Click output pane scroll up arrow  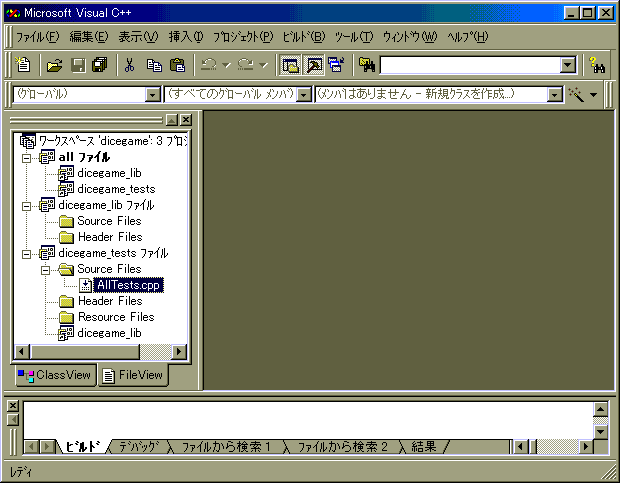(601, 409)
